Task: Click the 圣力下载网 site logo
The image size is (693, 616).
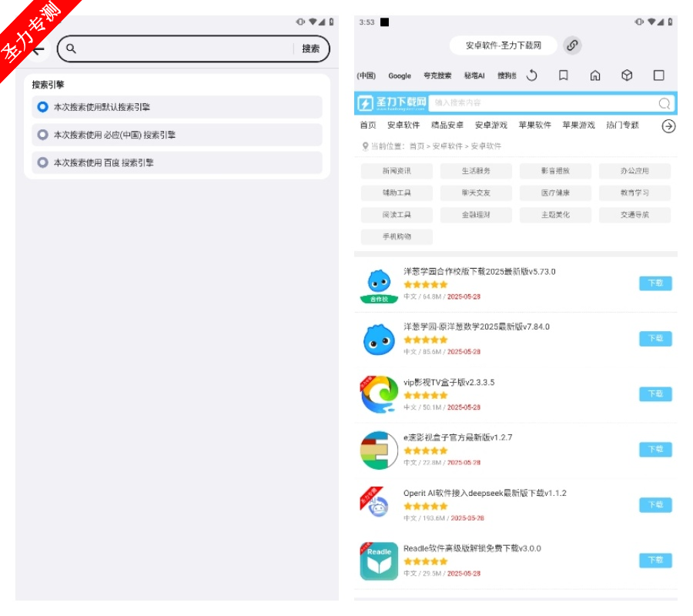Action: coord(392,103)
